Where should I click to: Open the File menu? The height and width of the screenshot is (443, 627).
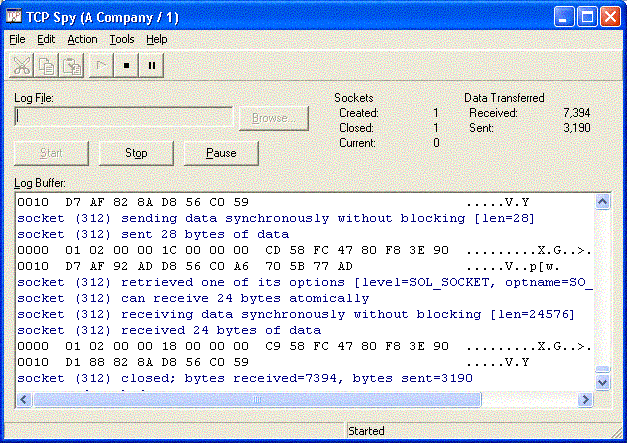tap(17, 39)
